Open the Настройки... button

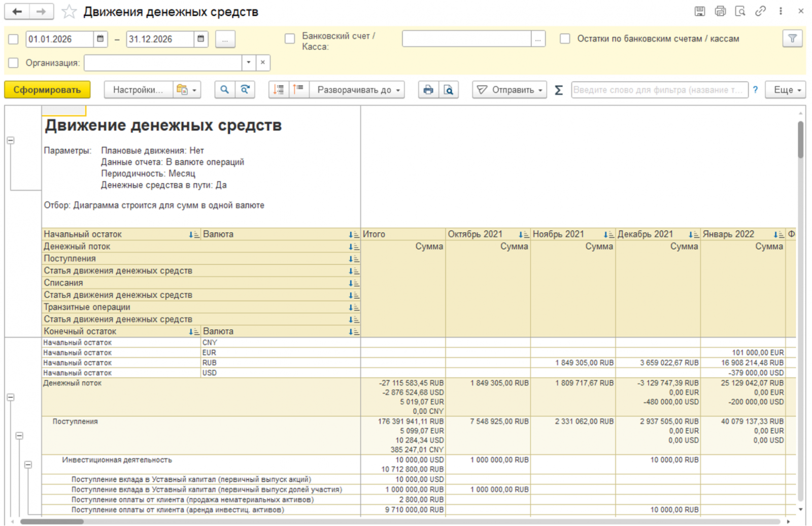click(138, 90)
